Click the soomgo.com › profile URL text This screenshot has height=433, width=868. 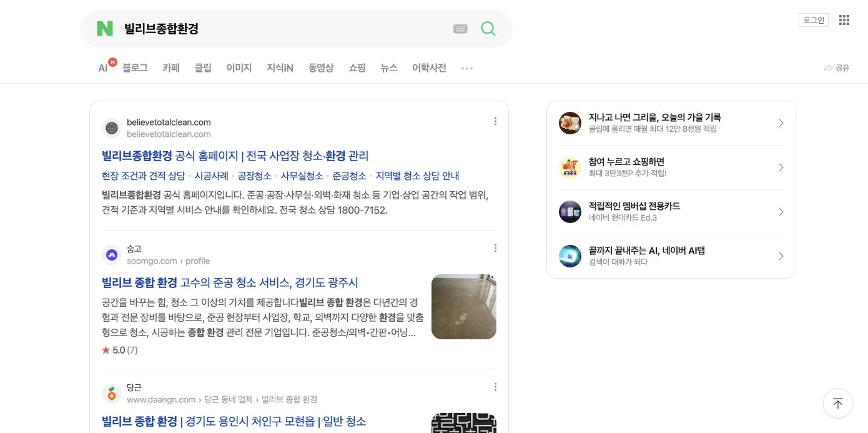[168, 261]
